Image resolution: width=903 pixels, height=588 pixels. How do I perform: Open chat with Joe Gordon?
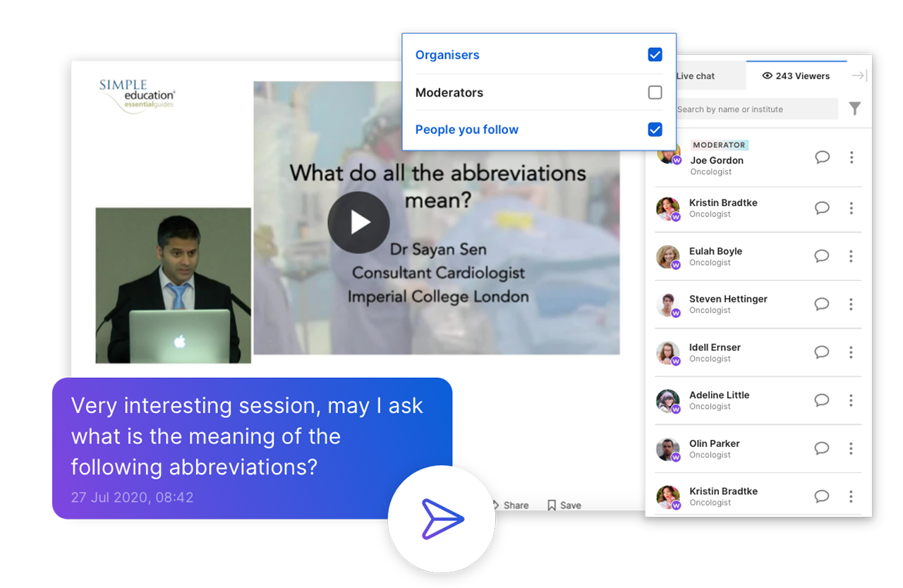point(822,157)
